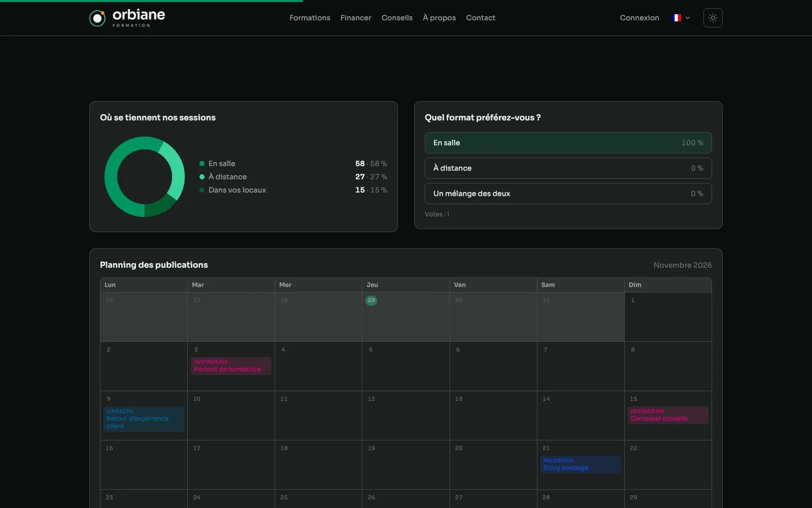812x508 pixels.
Task: Open Instagram Carrousel conseils event
Action: click(x=668, y=415)
